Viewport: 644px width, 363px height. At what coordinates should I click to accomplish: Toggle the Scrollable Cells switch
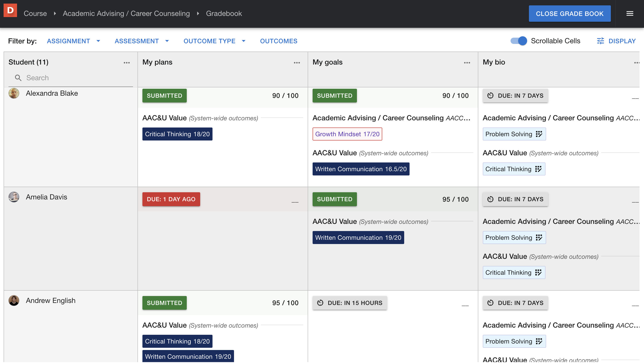click(x=519, y=41)
